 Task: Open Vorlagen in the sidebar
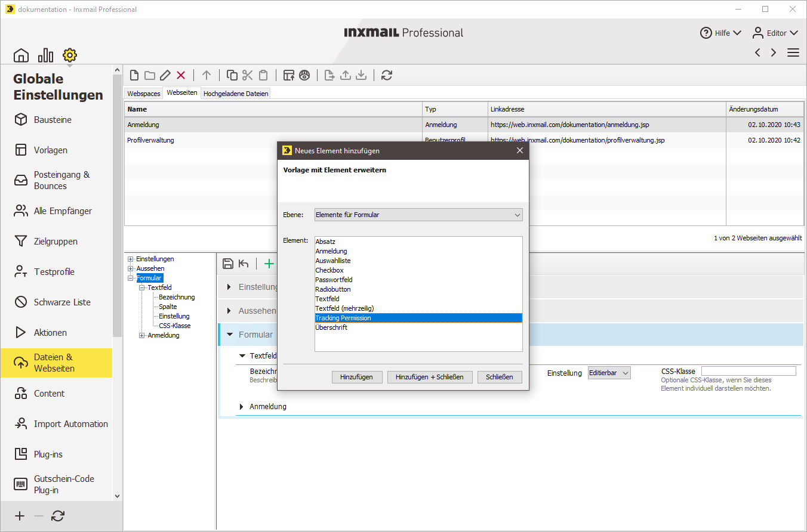[57, 150]
